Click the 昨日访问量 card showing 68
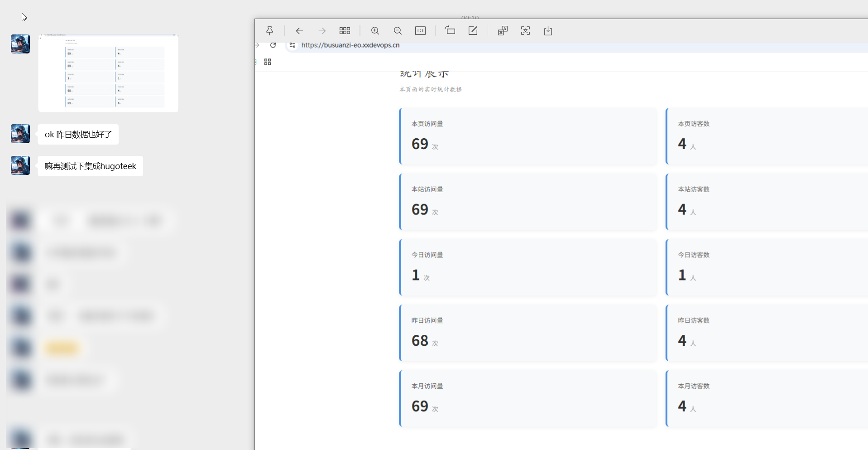 tap(528, 333)
